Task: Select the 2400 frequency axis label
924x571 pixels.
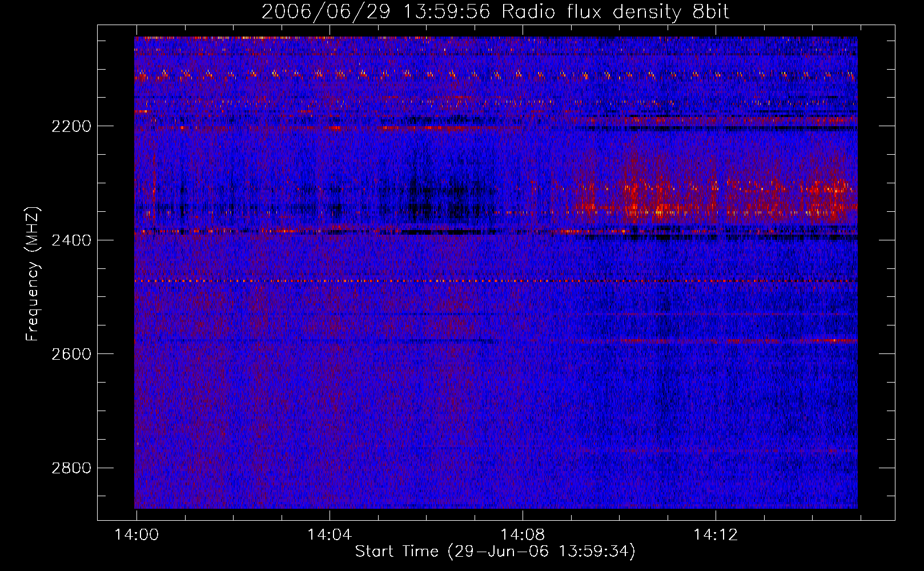Action: click(x=71, y=240)
